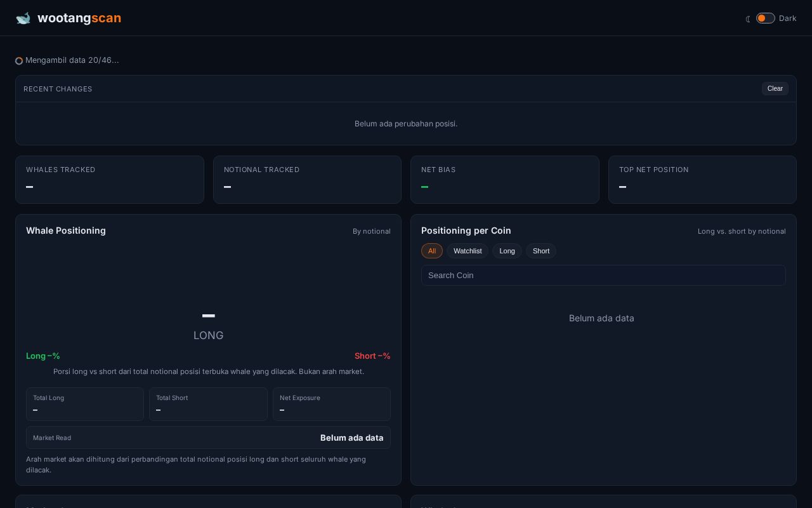The height and width of the screenshot is (508, 812).
Task: Click the 'By notional' label
Action: [x=372, y=231]
